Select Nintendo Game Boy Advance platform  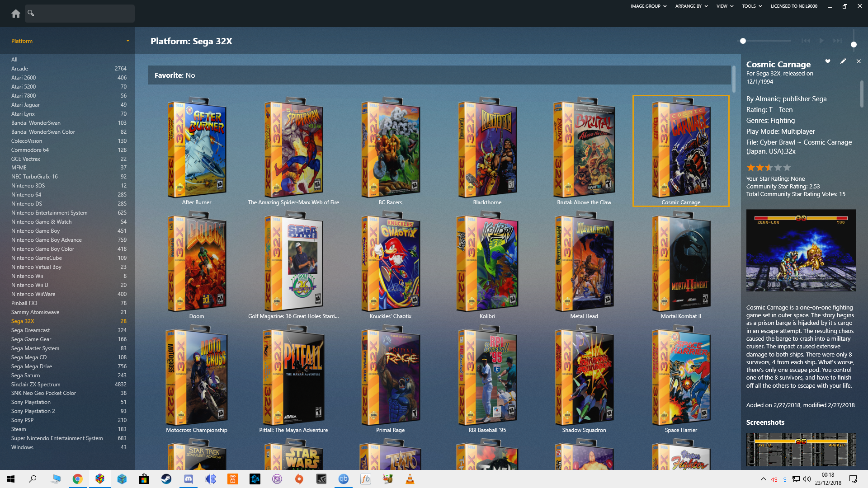(69, 240)
